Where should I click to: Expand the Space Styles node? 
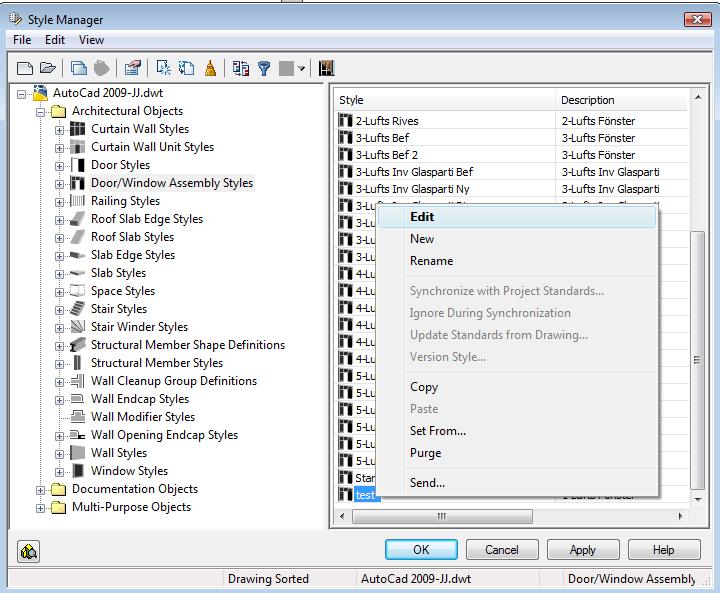click(59, 292)
